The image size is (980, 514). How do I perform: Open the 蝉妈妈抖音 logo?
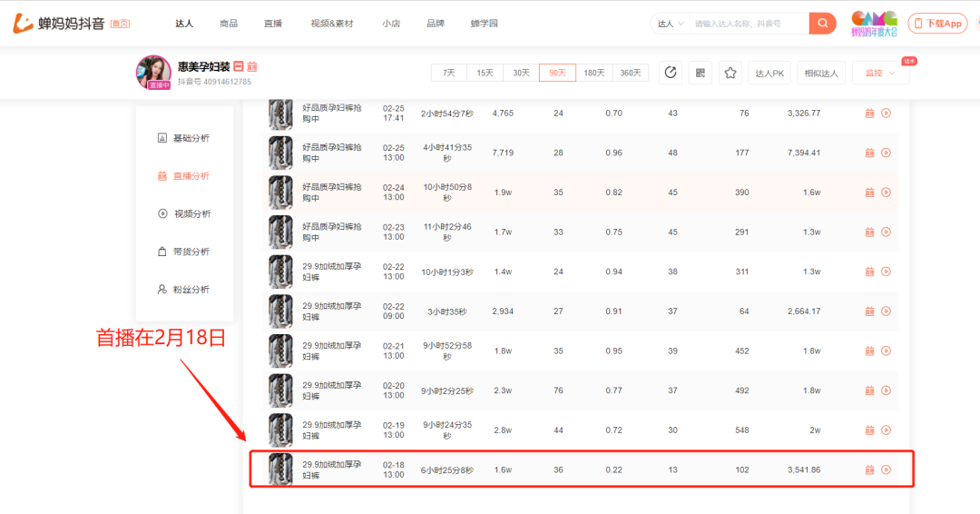click(x=59, y=23)
